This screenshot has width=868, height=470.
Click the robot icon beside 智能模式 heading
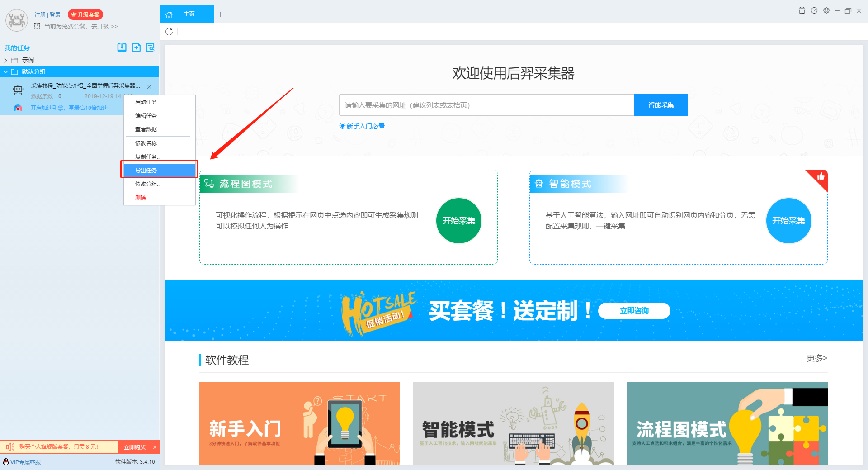[539, 184]
